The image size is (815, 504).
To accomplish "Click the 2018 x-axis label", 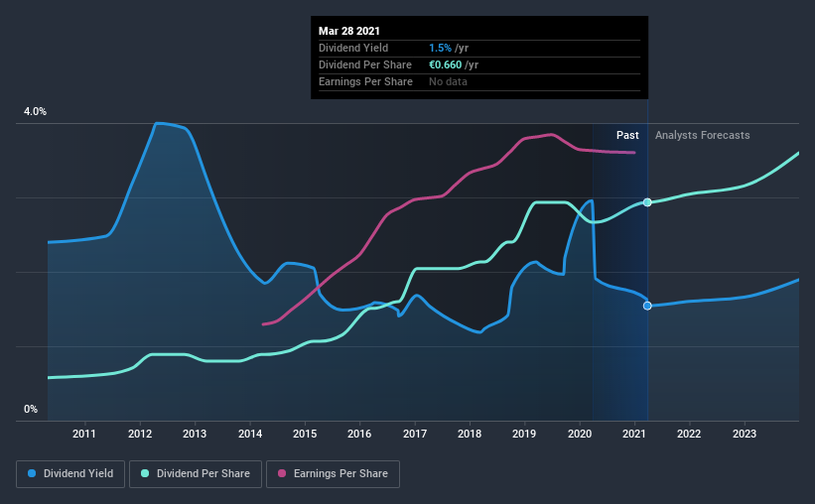I will pyautogui.click(x=470, y=434).
